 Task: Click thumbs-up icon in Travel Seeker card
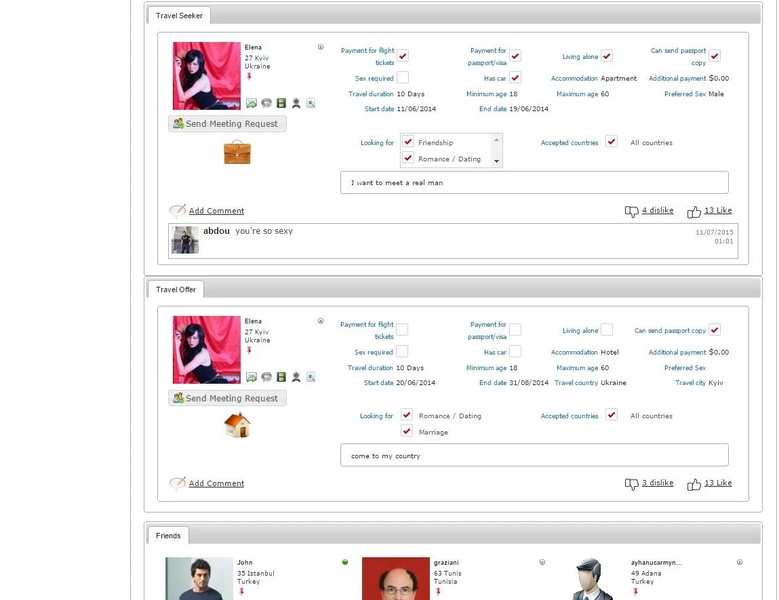click(694, 212)
